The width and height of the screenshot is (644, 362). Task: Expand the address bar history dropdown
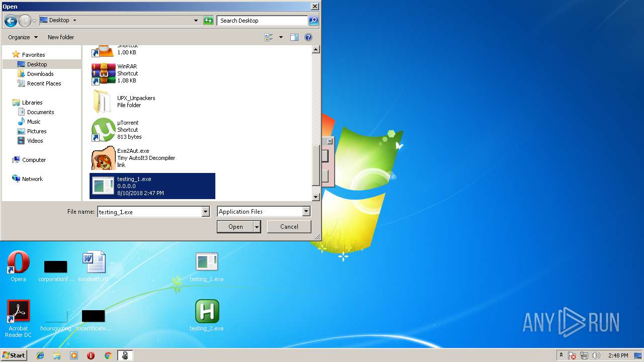196,21
